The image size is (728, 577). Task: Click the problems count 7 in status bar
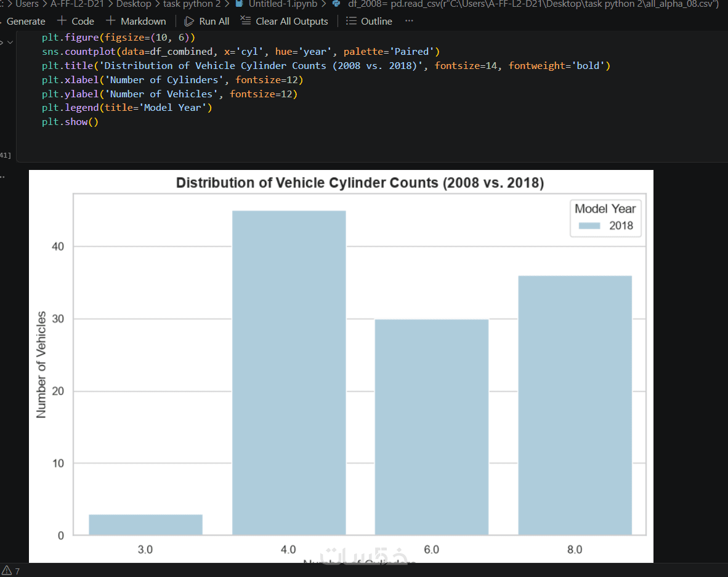coord(17,571)
